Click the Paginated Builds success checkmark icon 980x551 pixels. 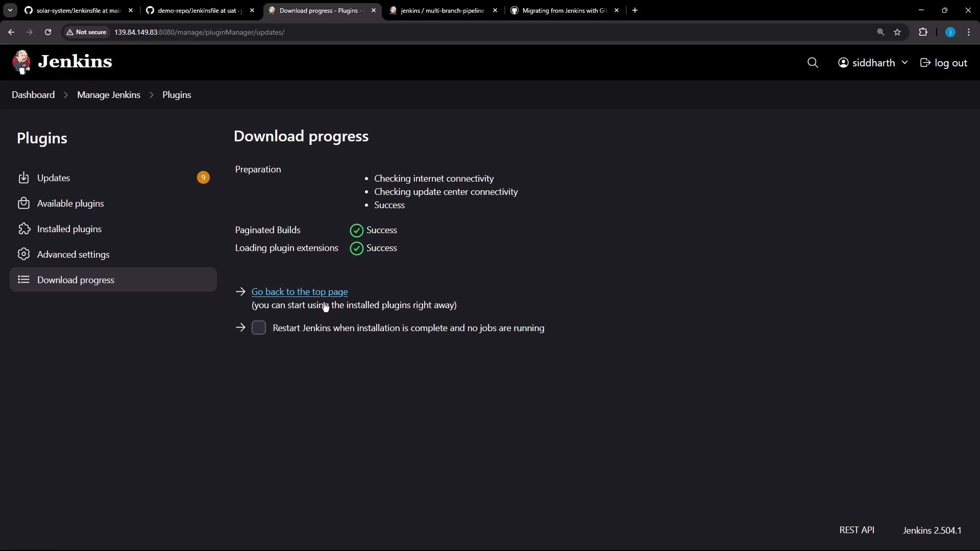click(x=357, y=231)
